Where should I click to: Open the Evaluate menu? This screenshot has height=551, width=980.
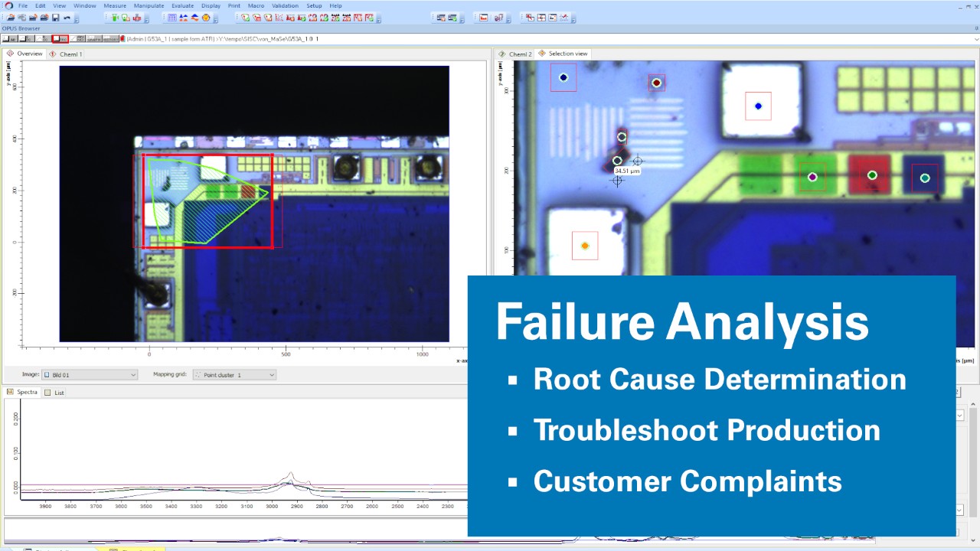pos(182,5)
